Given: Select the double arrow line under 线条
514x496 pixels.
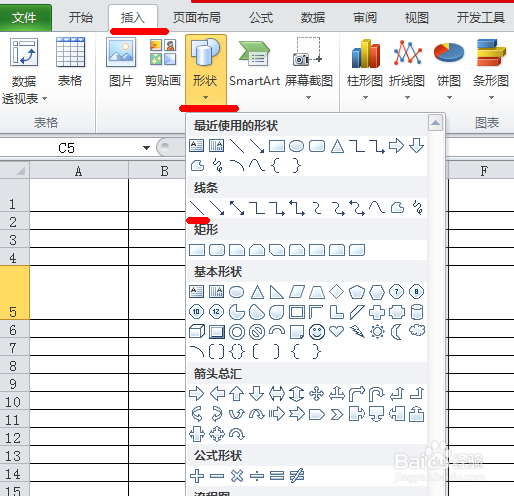Looking at the screenshot, I should click(237, 208).
